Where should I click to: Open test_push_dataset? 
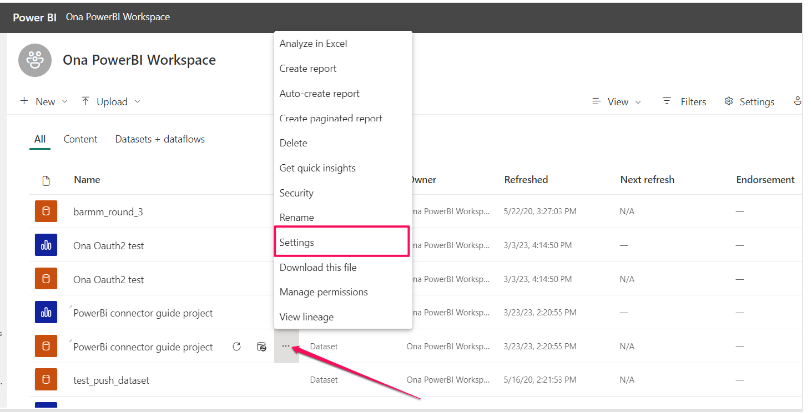(x=111, y=380)
